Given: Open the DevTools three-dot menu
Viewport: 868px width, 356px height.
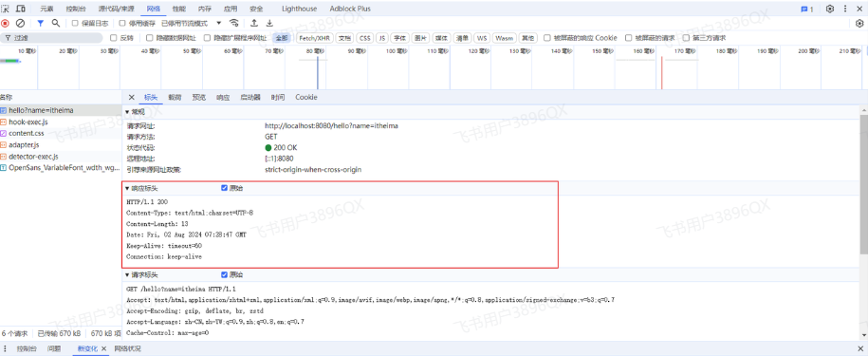Looking at the screenshot, I should point(845,9).
